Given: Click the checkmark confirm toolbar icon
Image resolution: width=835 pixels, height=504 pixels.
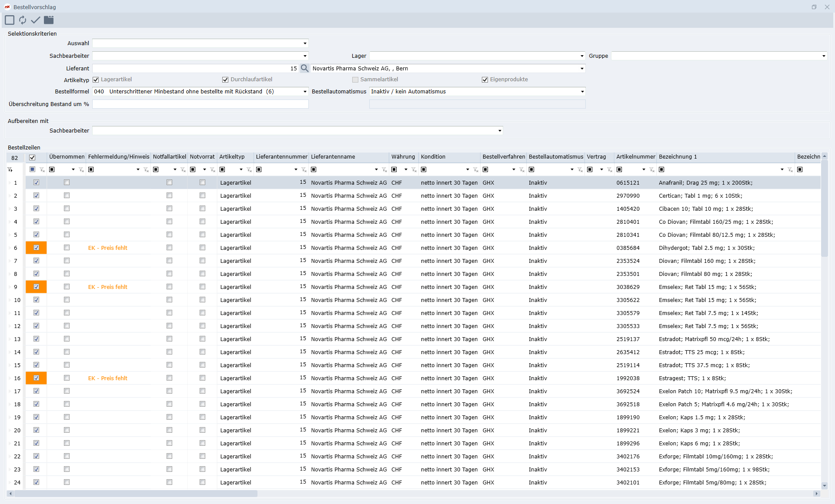Looking at the screenshot, I should click(x=36, y=20).
